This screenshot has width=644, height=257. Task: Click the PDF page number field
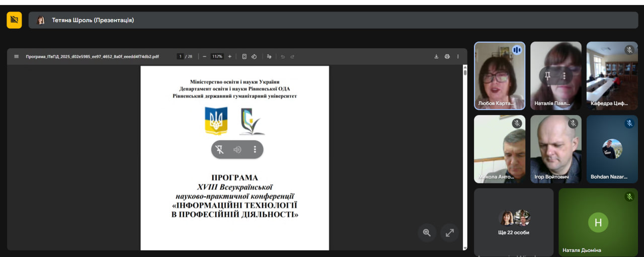[x=180, y=56]
